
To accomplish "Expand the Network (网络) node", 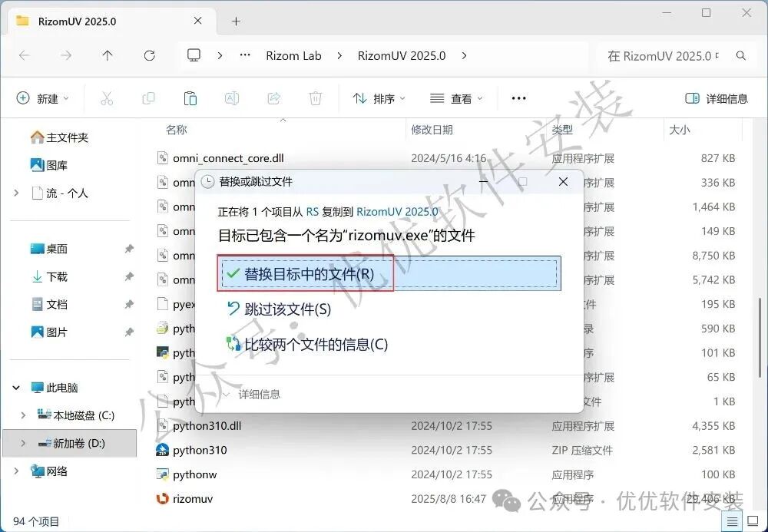I will (x=16, y=471).
